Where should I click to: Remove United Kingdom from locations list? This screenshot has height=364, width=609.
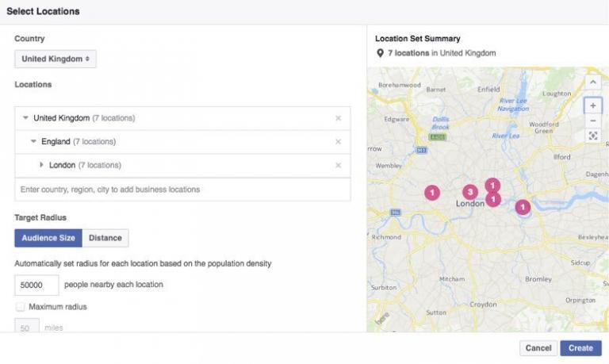[x=338, y=118]
